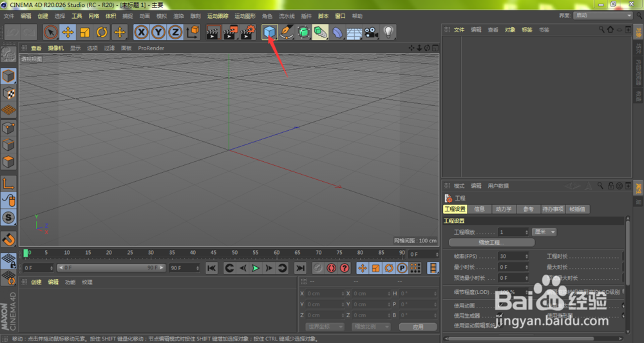Click the green timeline playhead marker
The height and width of the screenshot is (343, 644).
click(26, 253)
